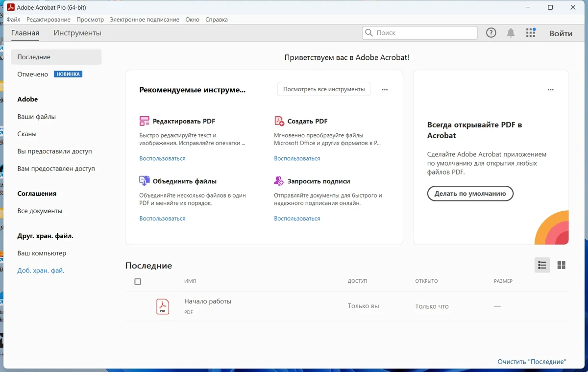Open Ваш компьютер in sidebar

(x=42, y=253)
